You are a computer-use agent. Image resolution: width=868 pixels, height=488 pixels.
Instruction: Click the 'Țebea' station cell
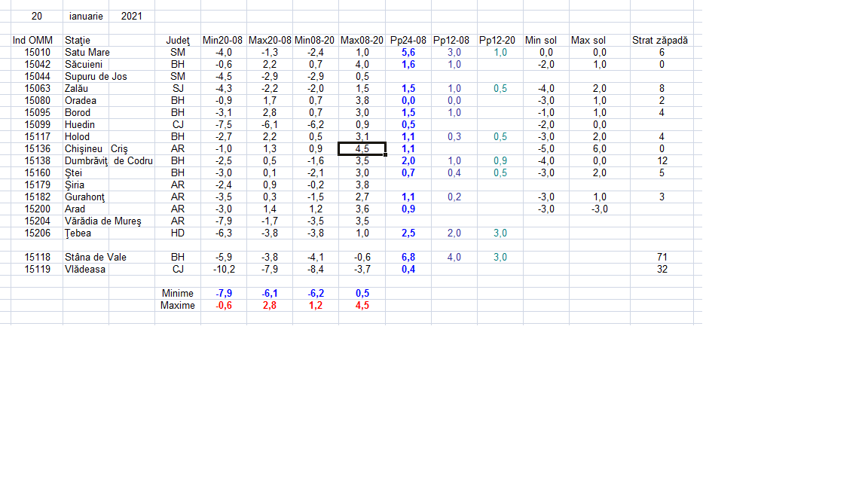86,233
